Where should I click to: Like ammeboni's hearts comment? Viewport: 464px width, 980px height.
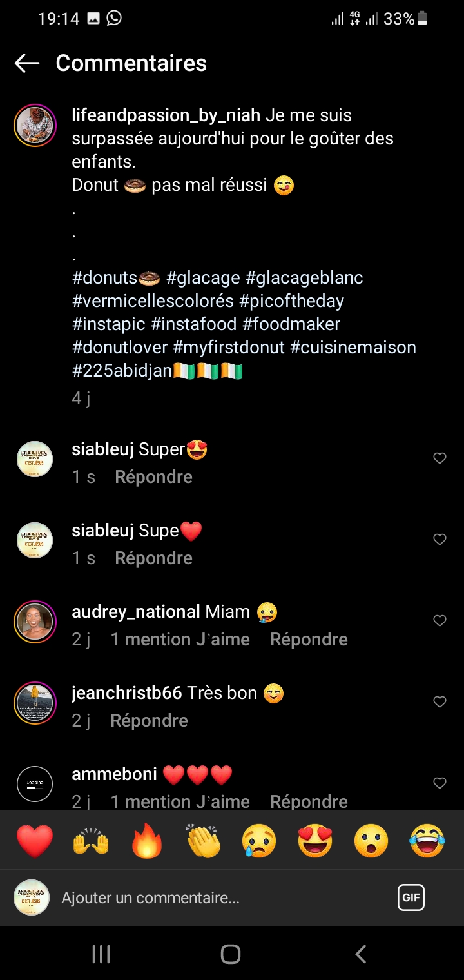[x=440, y=783]
